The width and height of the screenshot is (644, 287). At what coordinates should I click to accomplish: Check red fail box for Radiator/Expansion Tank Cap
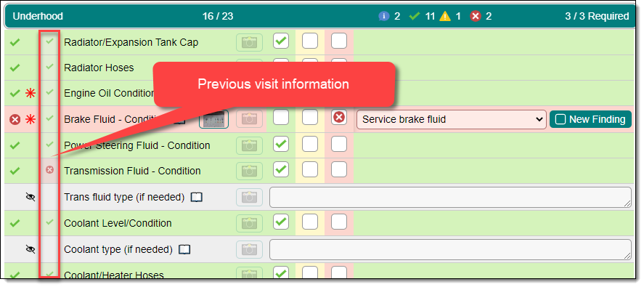tap(339, 41)
